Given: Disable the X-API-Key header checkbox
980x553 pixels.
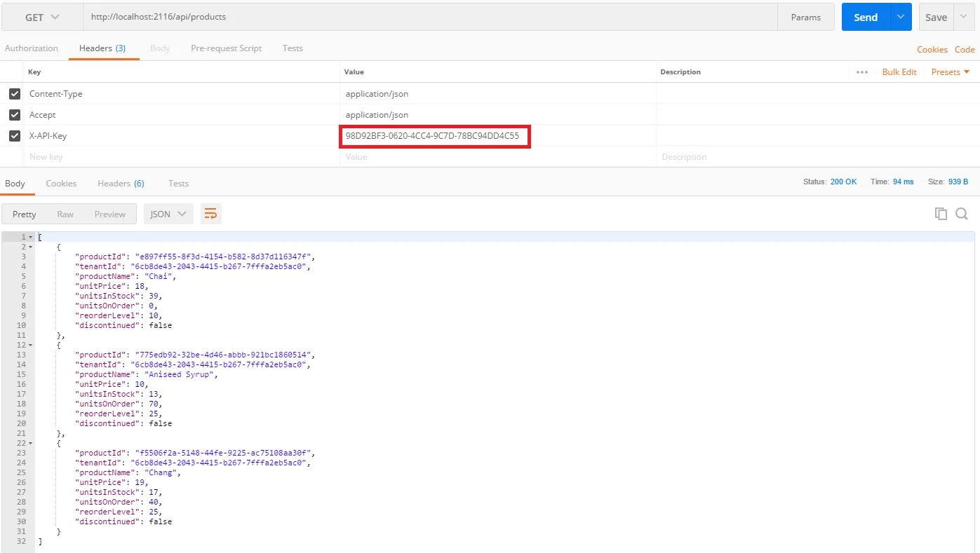Looking at the screenshot, I should (15, 135).
